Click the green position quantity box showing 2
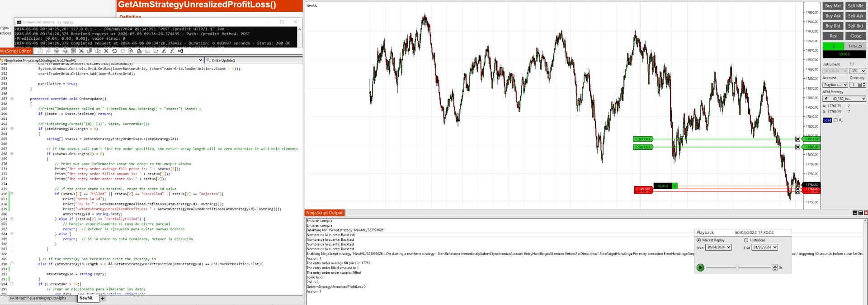 833,46
